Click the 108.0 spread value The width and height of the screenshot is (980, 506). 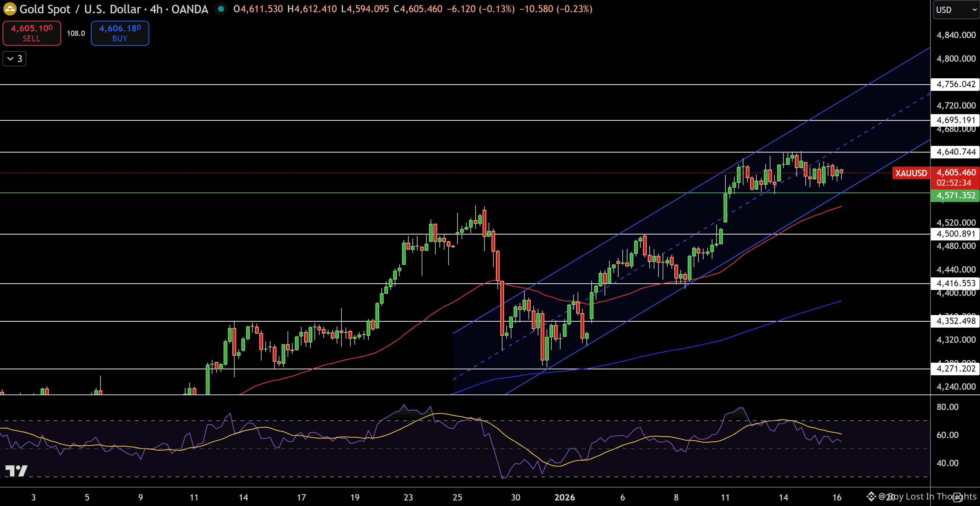[76, 34]
